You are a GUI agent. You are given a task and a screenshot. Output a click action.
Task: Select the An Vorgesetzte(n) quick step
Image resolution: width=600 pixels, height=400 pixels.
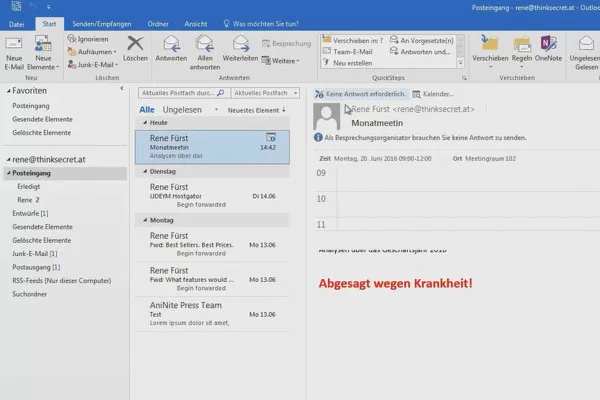tap(422, 40)
